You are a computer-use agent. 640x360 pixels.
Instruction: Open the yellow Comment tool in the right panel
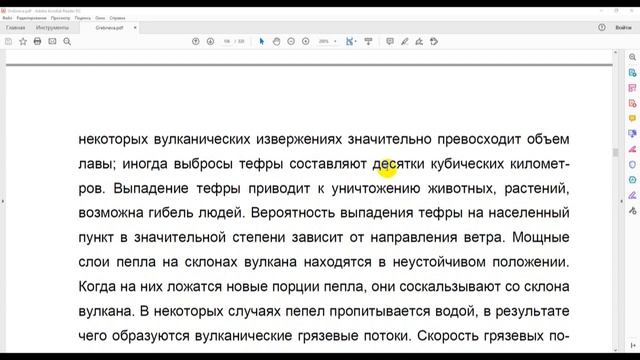click(x=632, y=118)
